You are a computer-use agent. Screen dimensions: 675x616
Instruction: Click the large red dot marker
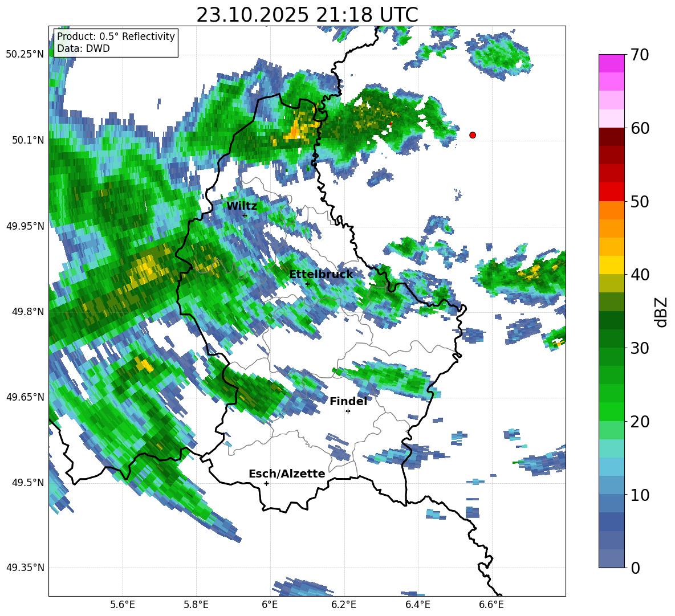[x=473, y=135]
